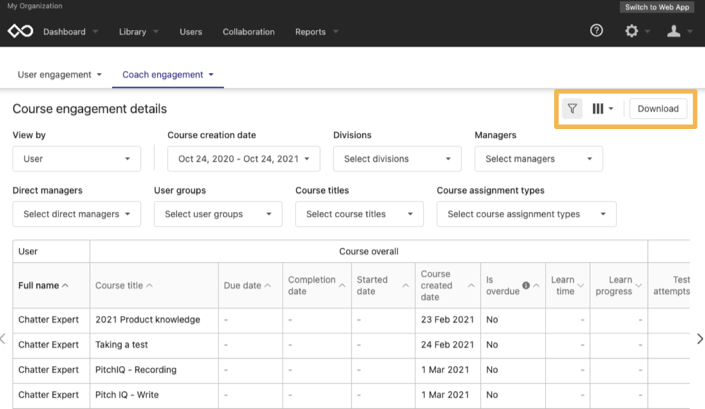
Task: Expand the settings gear dropdown arrow
Action: coord(647,31)
